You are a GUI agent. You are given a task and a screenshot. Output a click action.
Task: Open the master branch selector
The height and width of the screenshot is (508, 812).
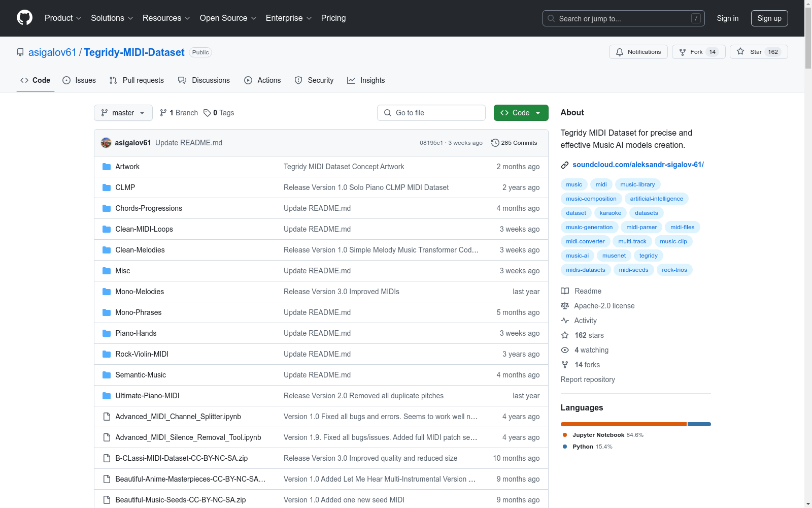coord(123,113)
